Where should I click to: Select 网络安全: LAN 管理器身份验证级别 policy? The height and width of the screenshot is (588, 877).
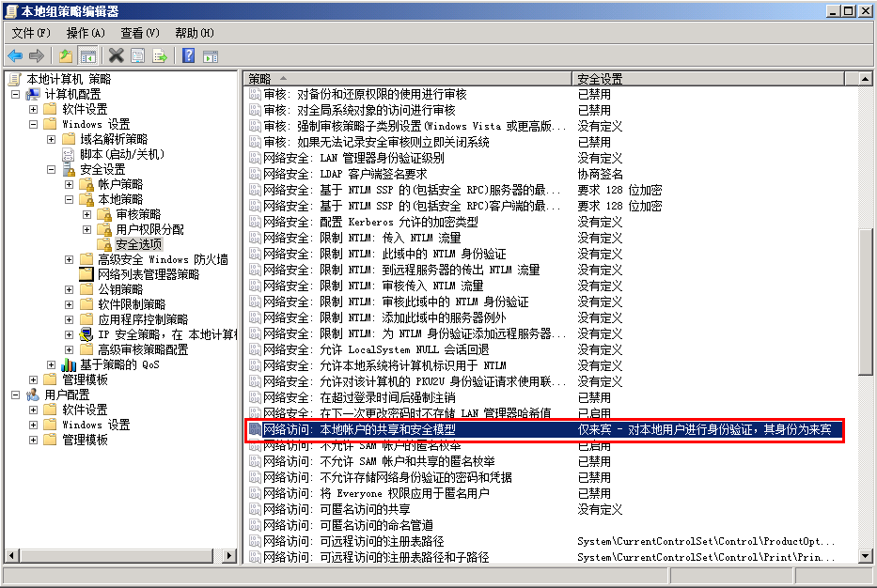tap(353, 158)
